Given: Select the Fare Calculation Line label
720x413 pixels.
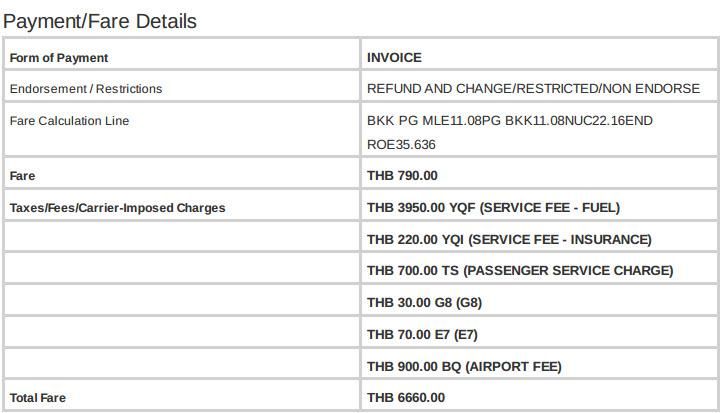Looking at the screenshot, I should click(x=69, y=121).
